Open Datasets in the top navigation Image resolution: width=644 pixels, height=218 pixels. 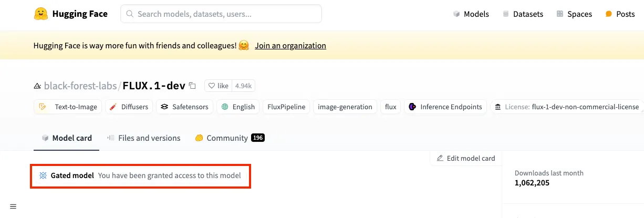coord(523,14)
